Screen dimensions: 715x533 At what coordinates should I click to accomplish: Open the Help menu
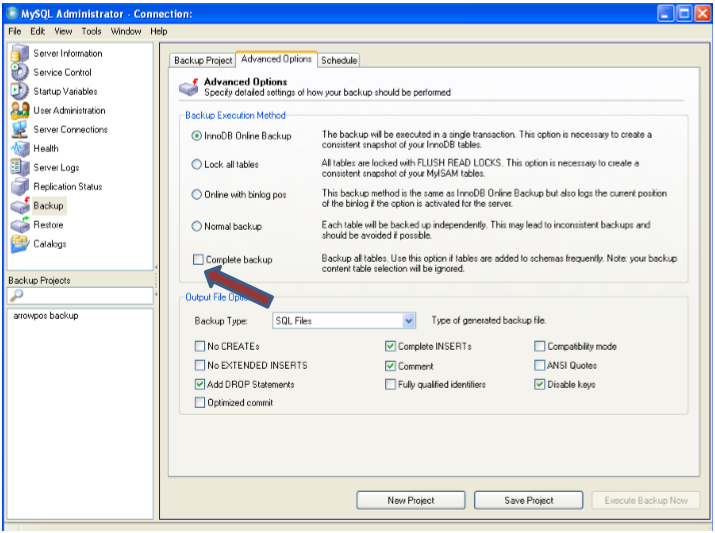[159, 31]
